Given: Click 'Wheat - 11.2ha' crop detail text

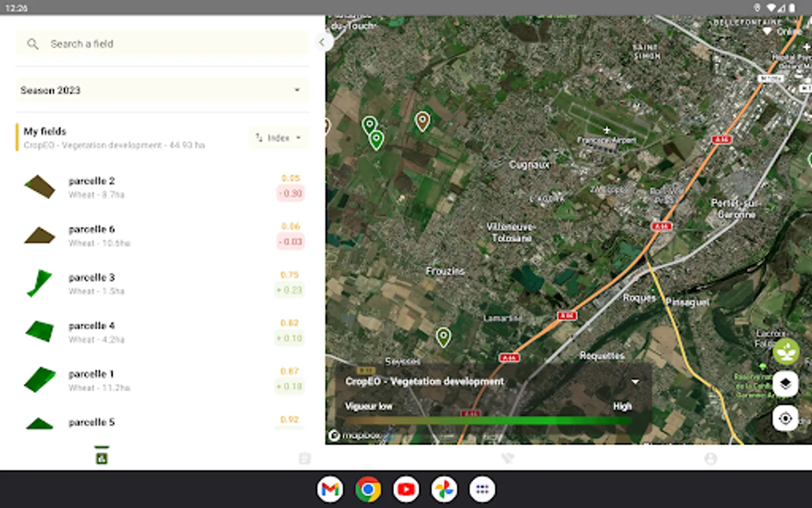Looking at the screenshot, I should (x=99, y=388).
